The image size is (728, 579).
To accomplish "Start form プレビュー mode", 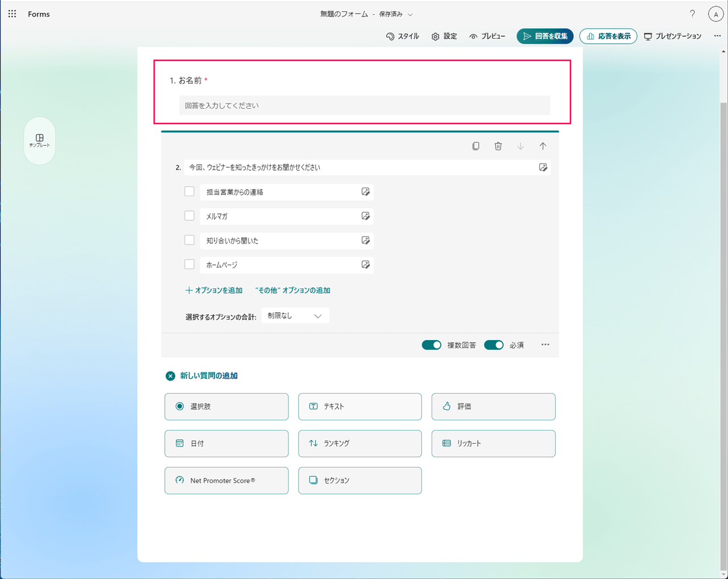I will [487, 36].
